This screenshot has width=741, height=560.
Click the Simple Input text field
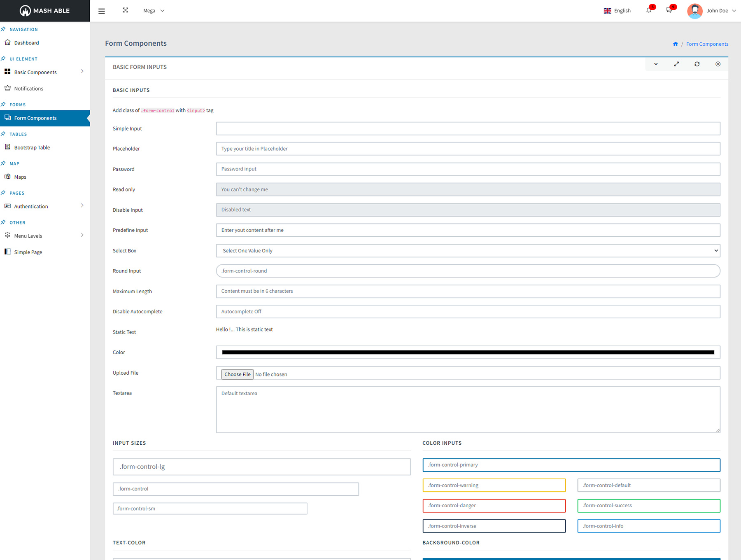468,128
